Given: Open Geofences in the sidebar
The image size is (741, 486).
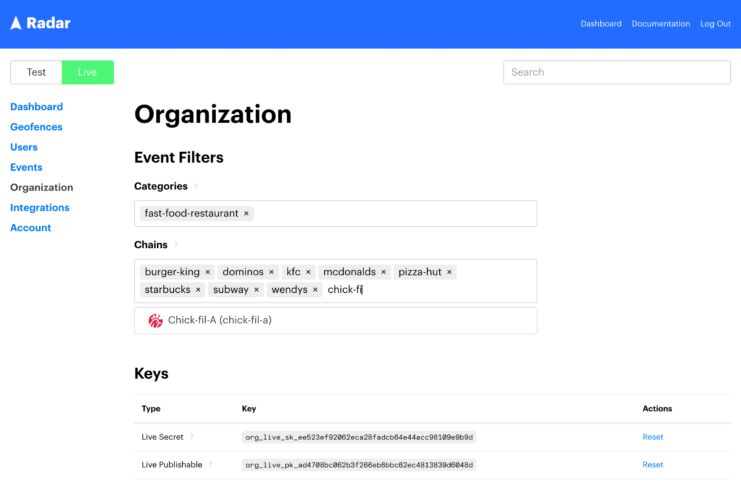Looking at the screenshot, I should click(36, 127).
